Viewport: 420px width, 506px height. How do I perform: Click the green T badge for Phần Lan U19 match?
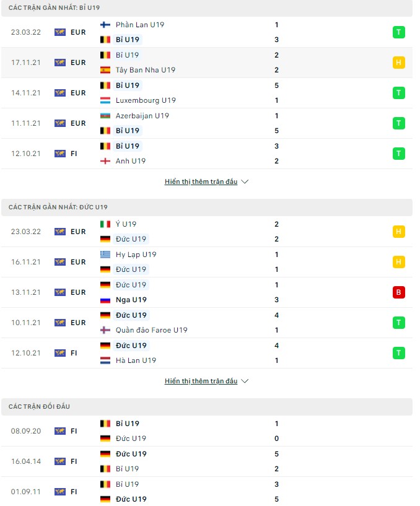399,32
